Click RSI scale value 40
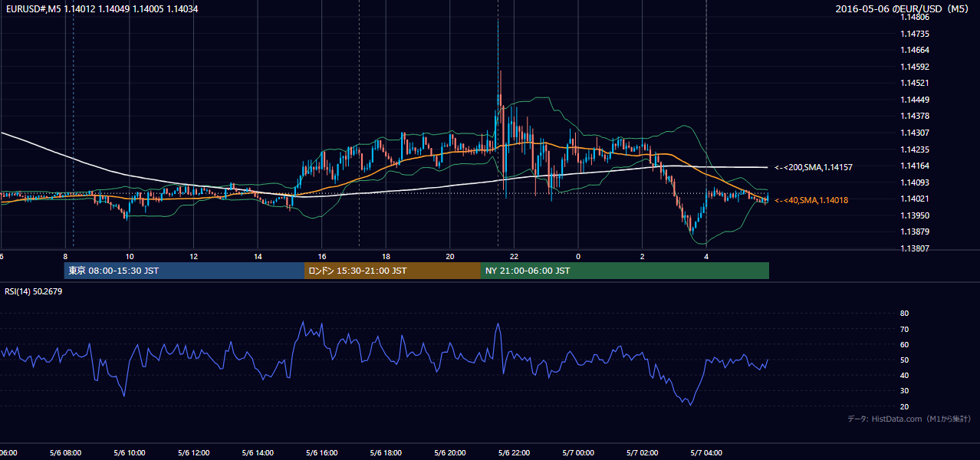The width and height of the screenshot is (980, 460). [904, 376]
